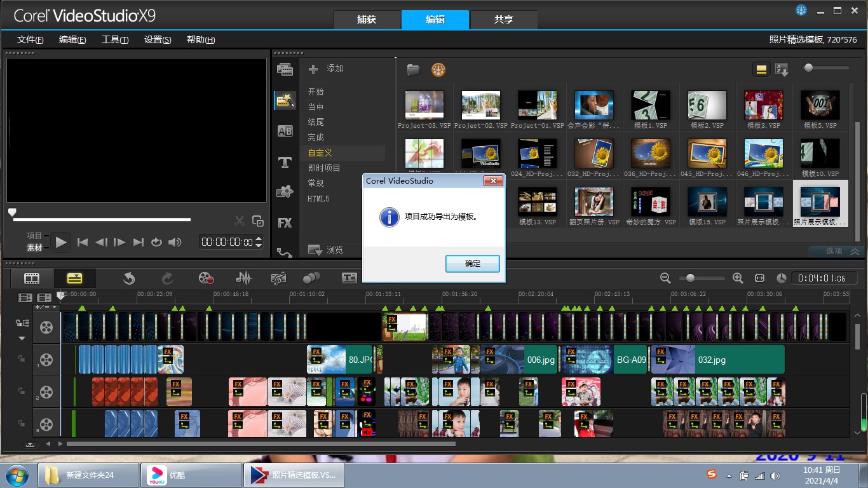Viewport: 868px width, 488px height.
Task: Open the Record/Capture option icon
Action: point(206,278)
